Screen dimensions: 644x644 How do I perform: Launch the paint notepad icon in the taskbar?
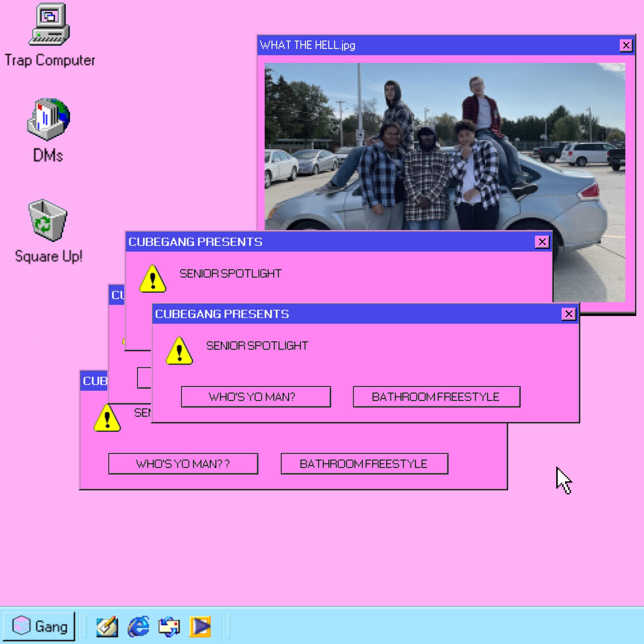(x=107, y=626)
